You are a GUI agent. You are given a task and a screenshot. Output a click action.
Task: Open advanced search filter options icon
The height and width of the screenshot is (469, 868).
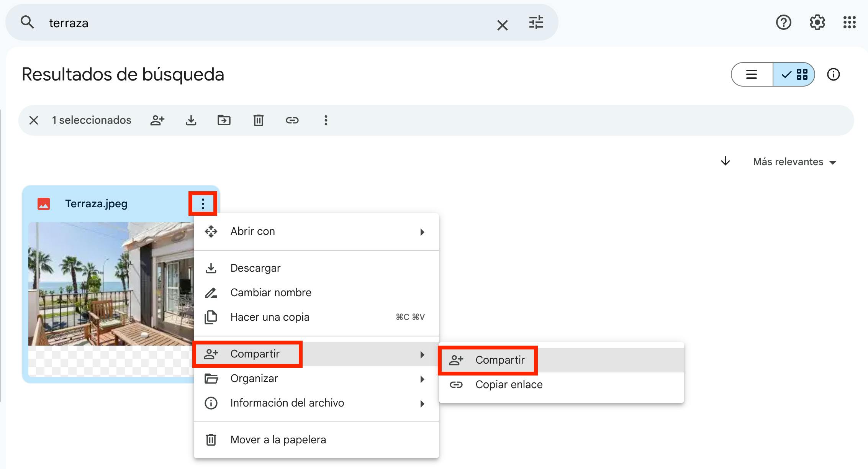pyautogui.click(x=536, y=23)
